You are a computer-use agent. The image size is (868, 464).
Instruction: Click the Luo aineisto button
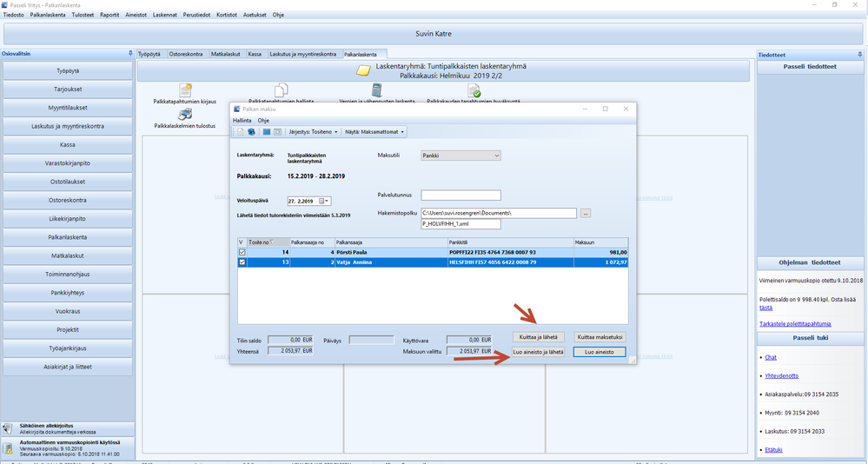600,352
